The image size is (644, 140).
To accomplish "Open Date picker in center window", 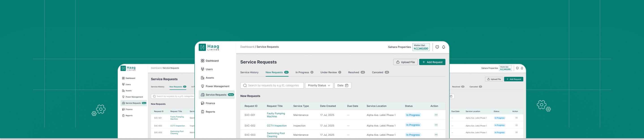I will pyautogui.click(x=343, y=85).
